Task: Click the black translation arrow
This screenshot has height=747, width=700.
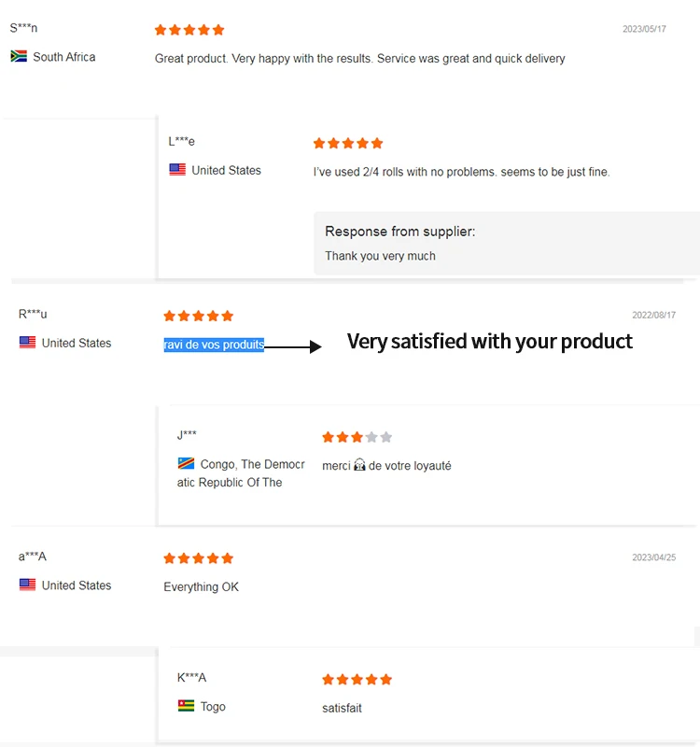Action: tap(293, 346)
